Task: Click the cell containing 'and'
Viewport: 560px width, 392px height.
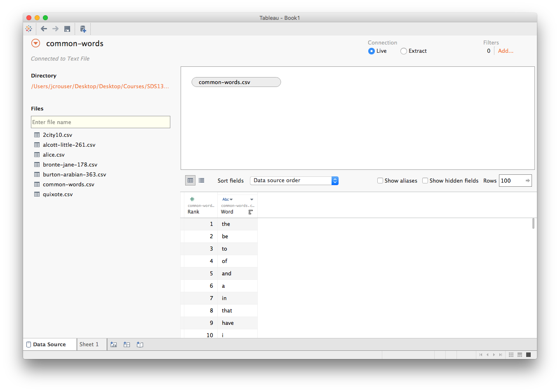Action: point(238,273)
